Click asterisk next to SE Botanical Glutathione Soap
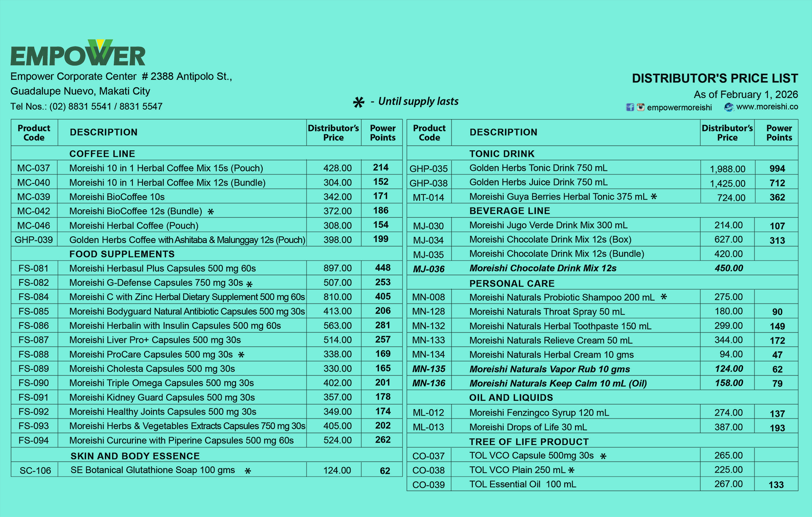This screenshot has width=812, height=517. click(x=248, y=471)
